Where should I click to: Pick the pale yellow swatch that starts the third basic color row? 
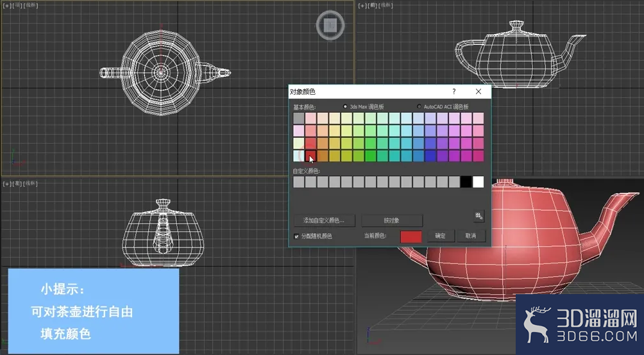coord(299,144)
